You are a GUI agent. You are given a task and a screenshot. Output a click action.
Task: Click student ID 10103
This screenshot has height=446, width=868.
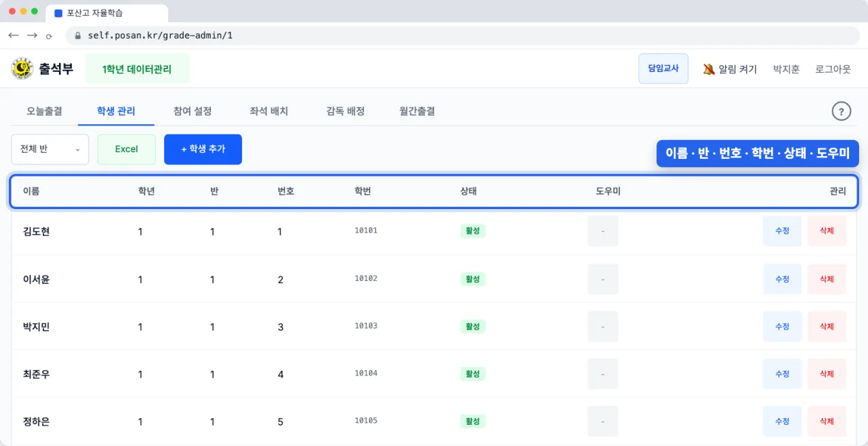(x=366, y=326)
